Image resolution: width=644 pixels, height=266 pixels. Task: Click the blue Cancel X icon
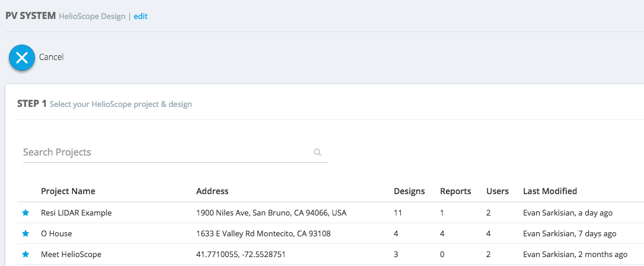click(22, 58)
